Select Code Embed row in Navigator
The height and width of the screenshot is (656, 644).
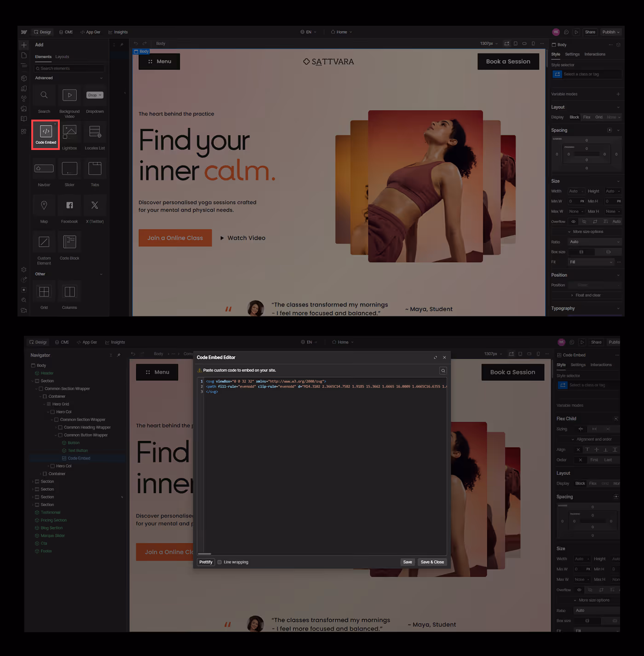coord(77,458)
